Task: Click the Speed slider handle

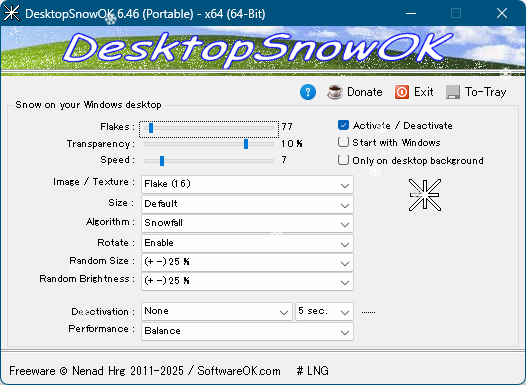Action: 162,161
